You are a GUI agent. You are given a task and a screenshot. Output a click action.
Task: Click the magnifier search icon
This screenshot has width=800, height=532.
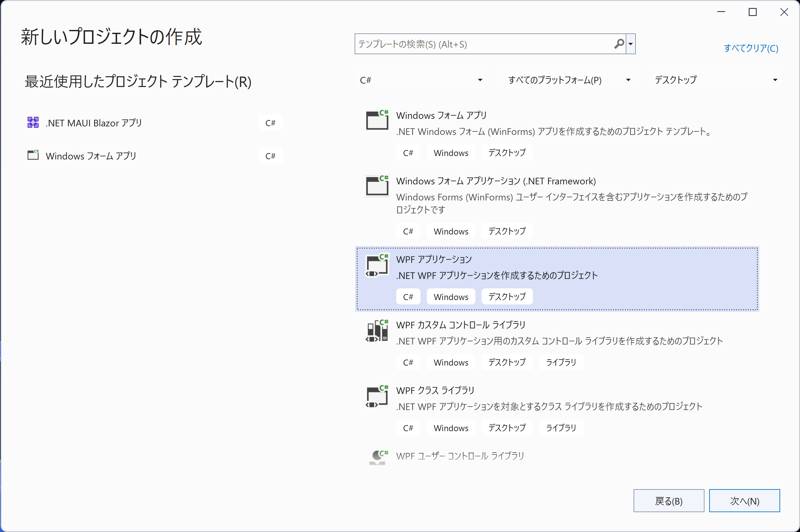(x=619, y=44)
